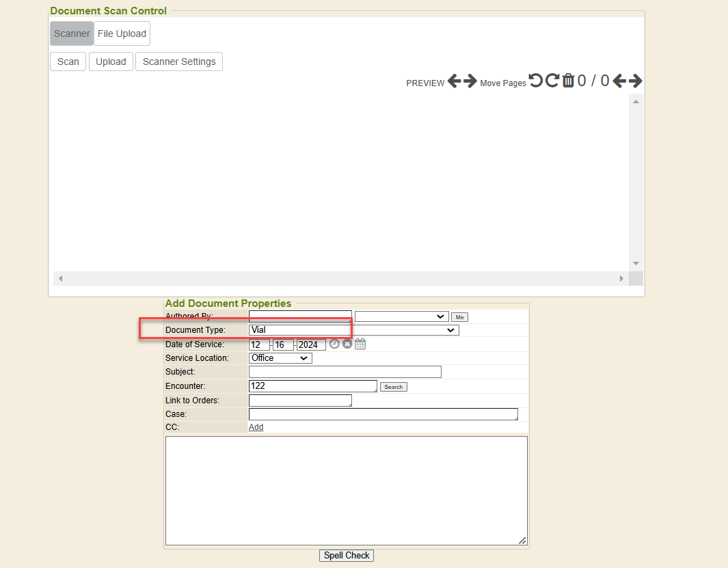Go to next page arrow at far right
The image size is (728, 568).
[635, 81]
